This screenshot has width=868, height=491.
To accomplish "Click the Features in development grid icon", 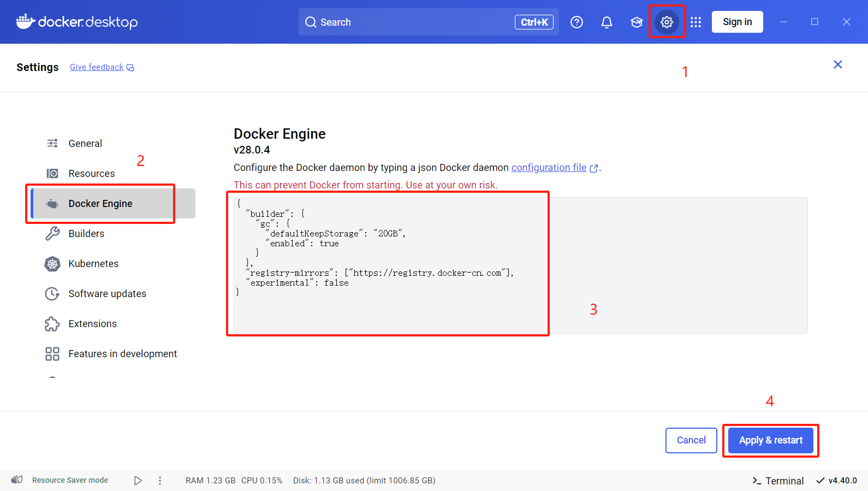I will click(x=52, y=354).
